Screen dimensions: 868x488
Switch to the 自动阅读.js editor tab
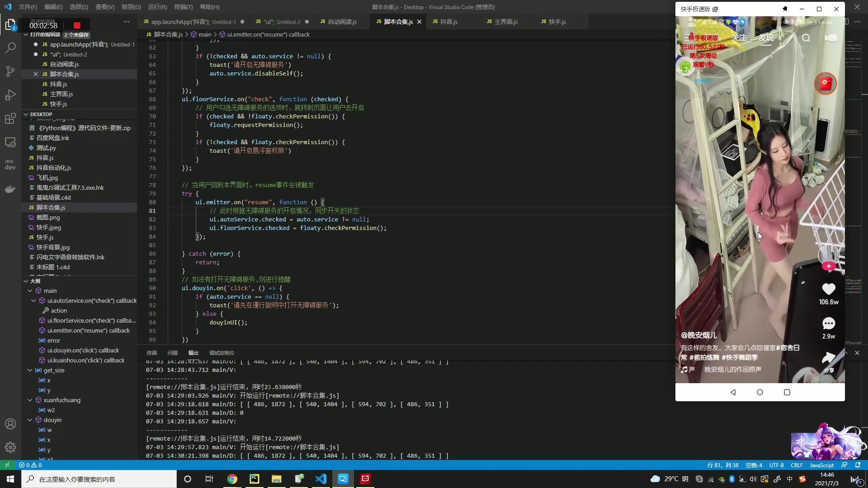[x=342, y=22]
